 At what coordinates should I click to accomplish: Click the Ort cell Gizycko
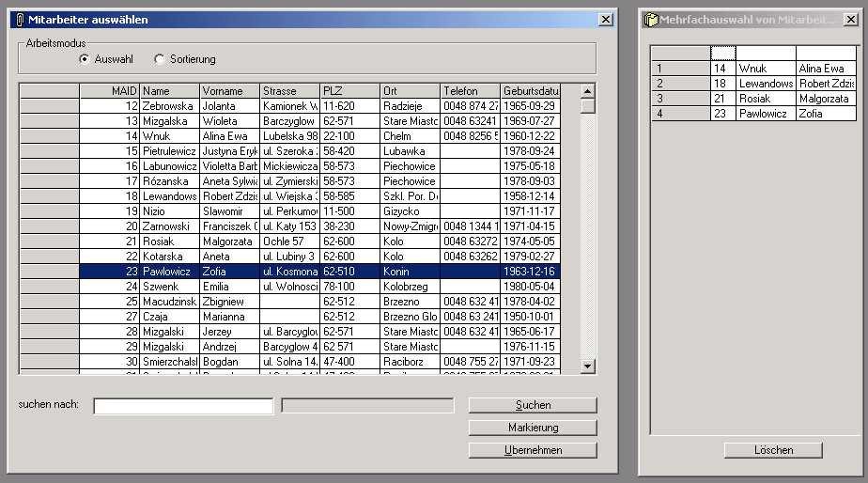(x=411, y=211)
